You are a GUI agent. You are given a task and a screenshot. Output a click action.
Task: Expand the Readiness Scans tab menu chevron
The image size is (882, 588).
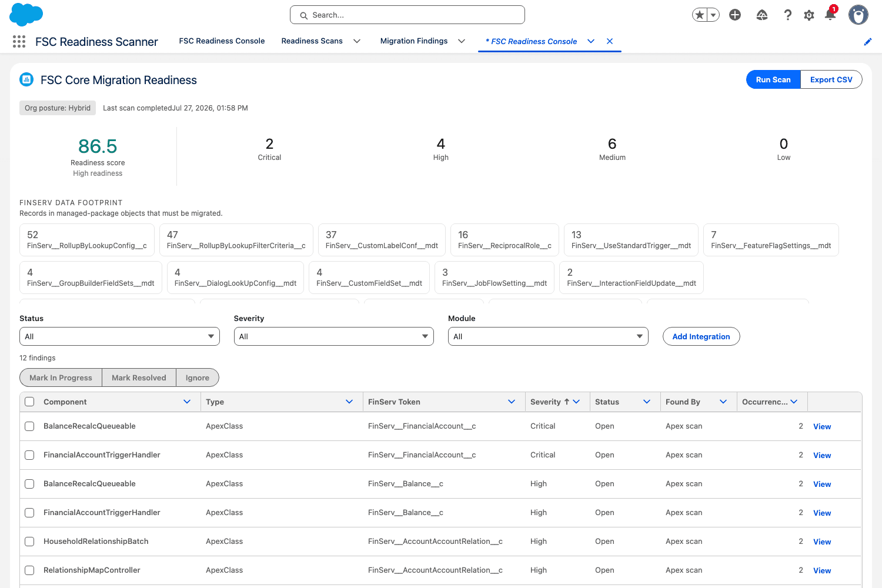coord(357,41)
